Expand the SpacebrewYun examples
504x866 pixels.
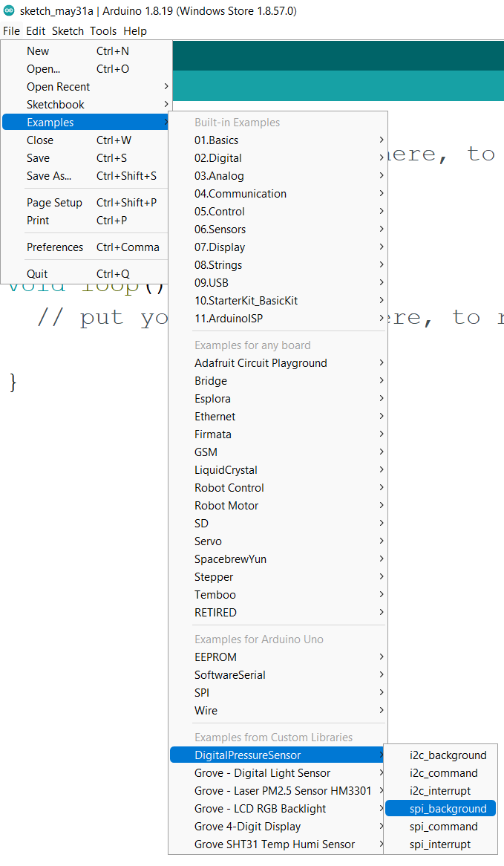pos(278,559)
